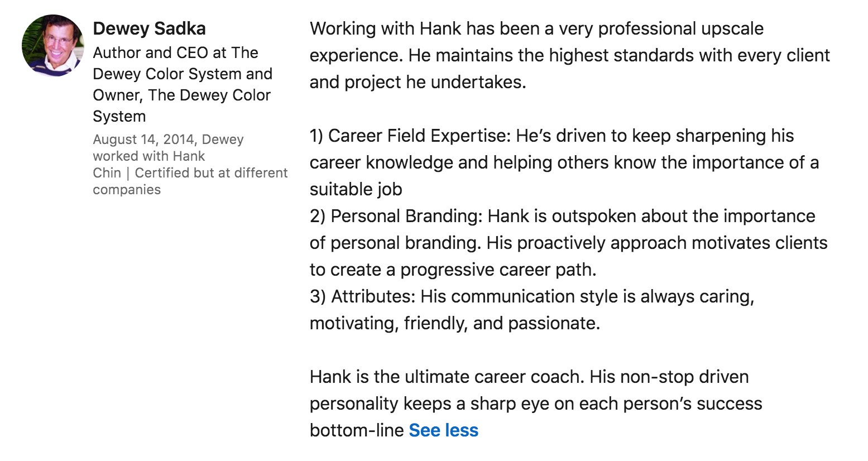868x461 pixels.
Task: Click 'to create a progressive career path.' line
Action: pos(453,270)
